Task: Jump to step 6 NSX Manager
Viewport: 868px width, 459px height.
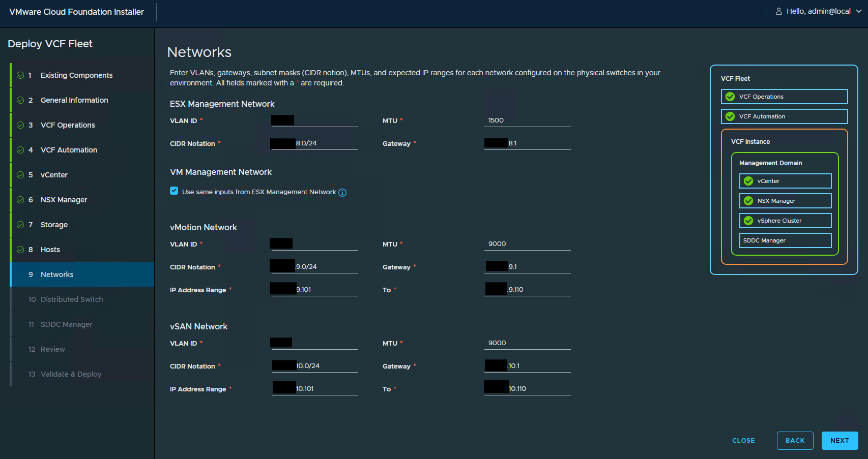Action: pos(82,200)
